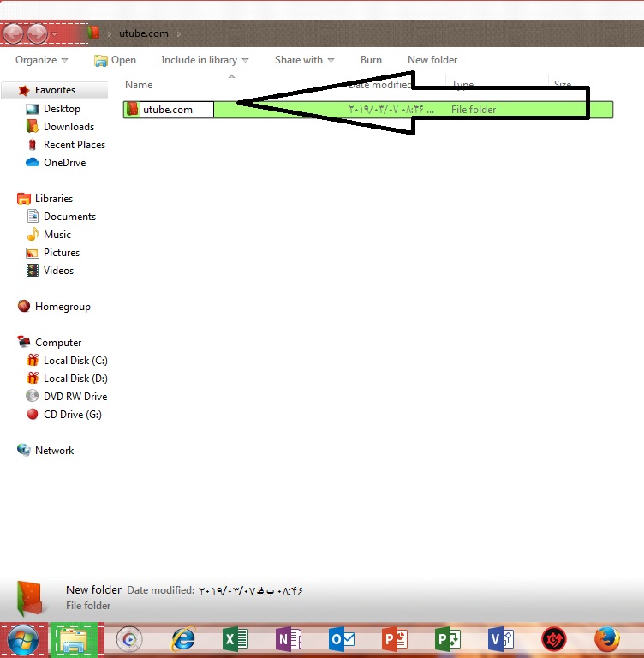The image size is (644, 658).
Task: Open Excel from the taskbar
Action: 236,639
